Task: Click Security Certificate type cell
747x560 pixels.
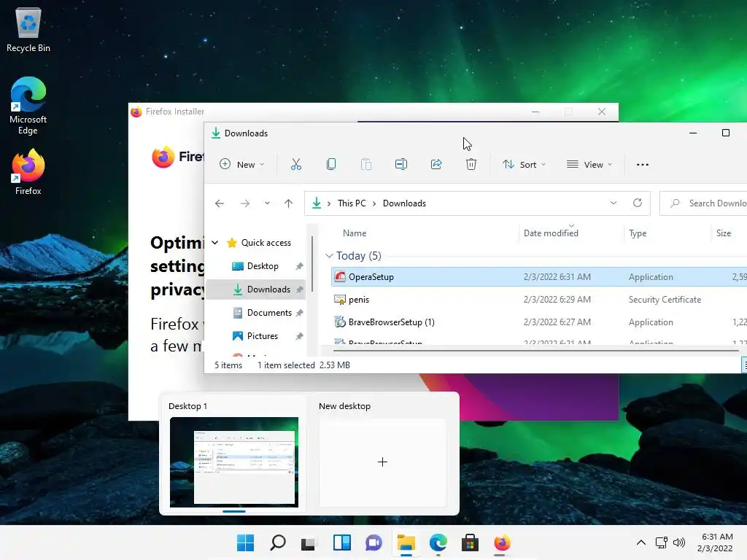Action: [x=665, y=300]
